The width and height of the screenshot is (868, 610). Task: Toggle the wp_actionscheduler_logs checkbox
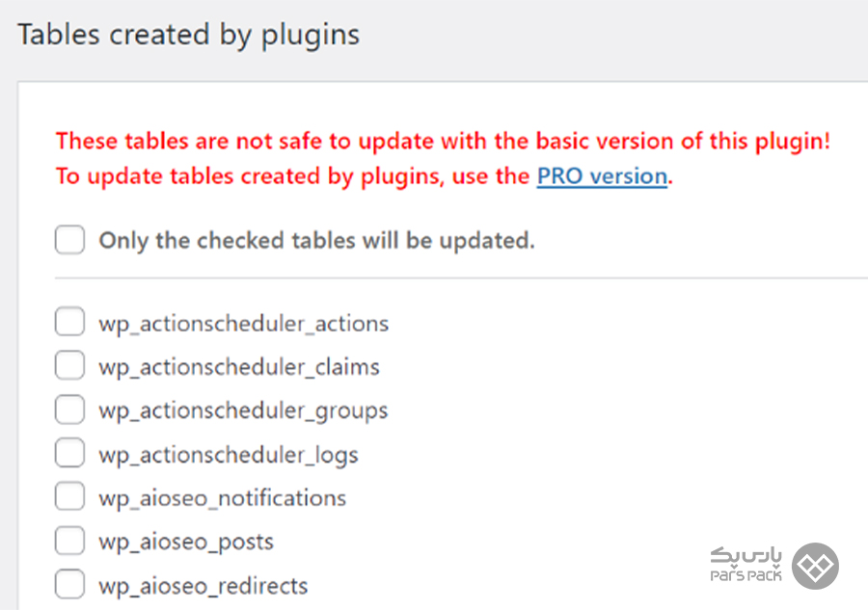(x=69, y=453)
